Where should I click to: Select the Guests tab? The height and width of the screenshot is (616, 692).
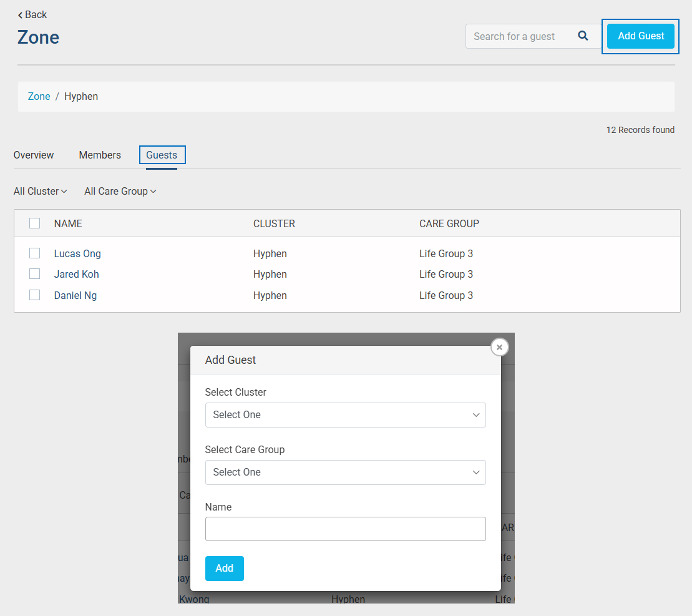[162, 155]
